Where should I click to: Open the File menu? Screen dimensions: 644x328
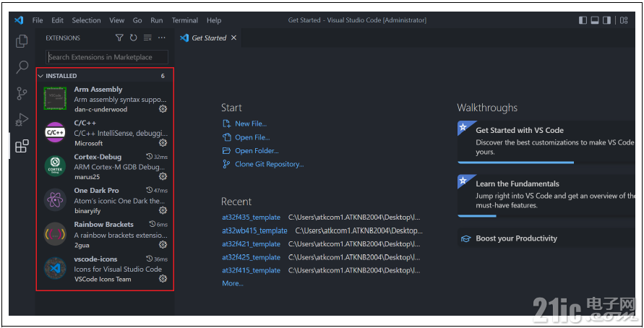coord(38,20)
